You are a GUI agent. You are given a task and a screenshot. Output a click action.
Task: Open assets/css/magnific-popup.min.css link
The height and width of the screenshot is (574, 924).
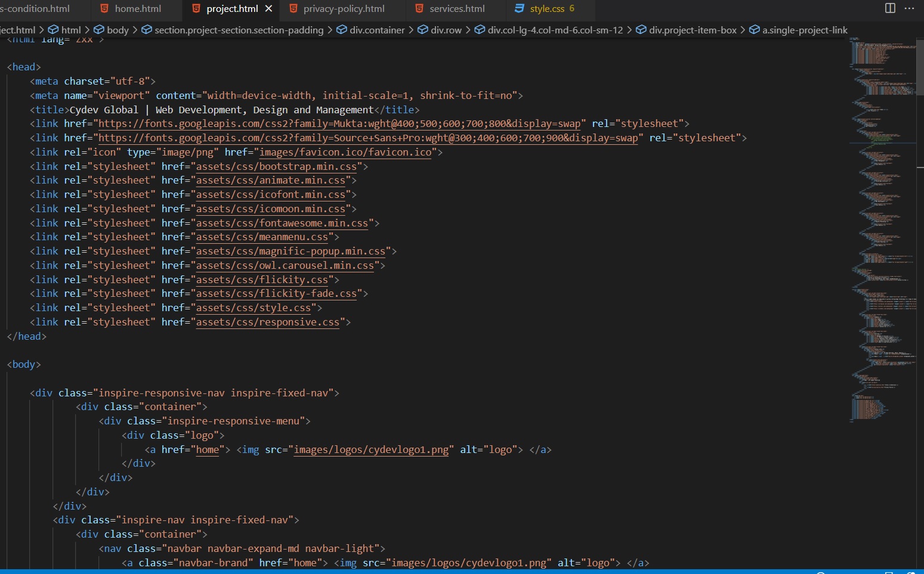291,252
